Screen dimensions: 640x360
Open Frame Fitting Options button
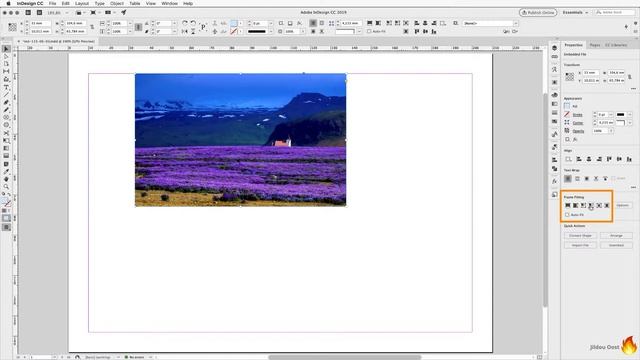623,205
